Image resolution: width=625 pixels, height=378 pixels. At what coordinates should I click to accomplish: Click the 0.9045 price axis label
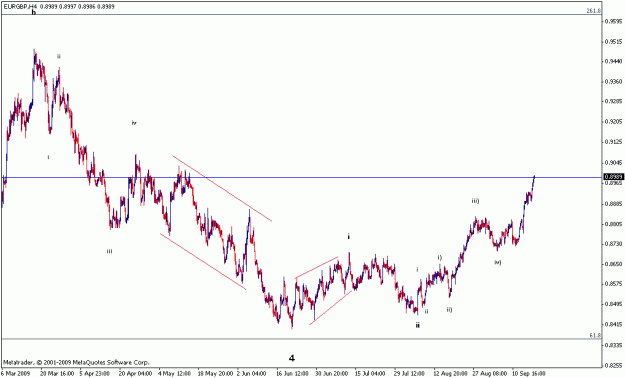[x=613, y=163]
